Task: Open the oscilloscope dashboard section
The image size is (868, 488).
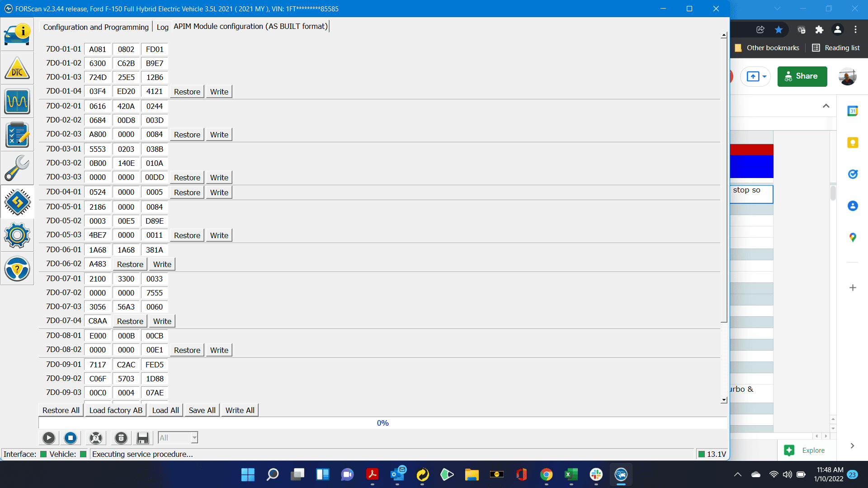Action: point(17,101)
